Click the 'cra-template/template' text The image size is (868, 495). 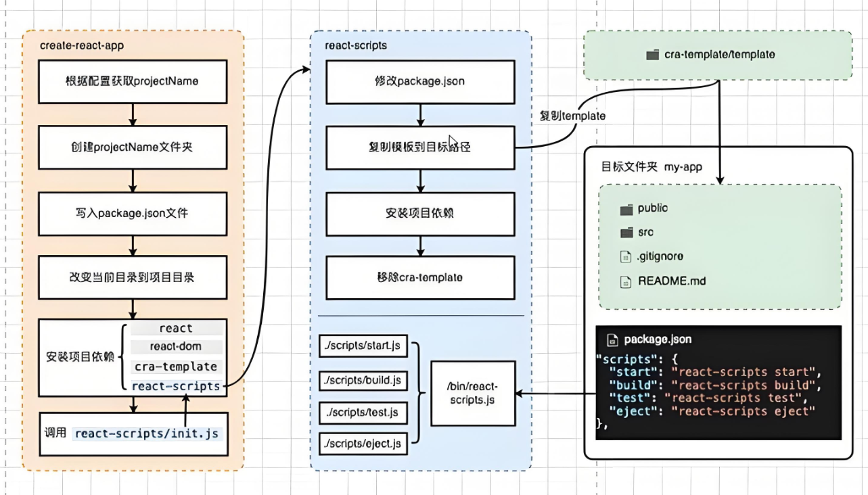(x=720, y=55)
